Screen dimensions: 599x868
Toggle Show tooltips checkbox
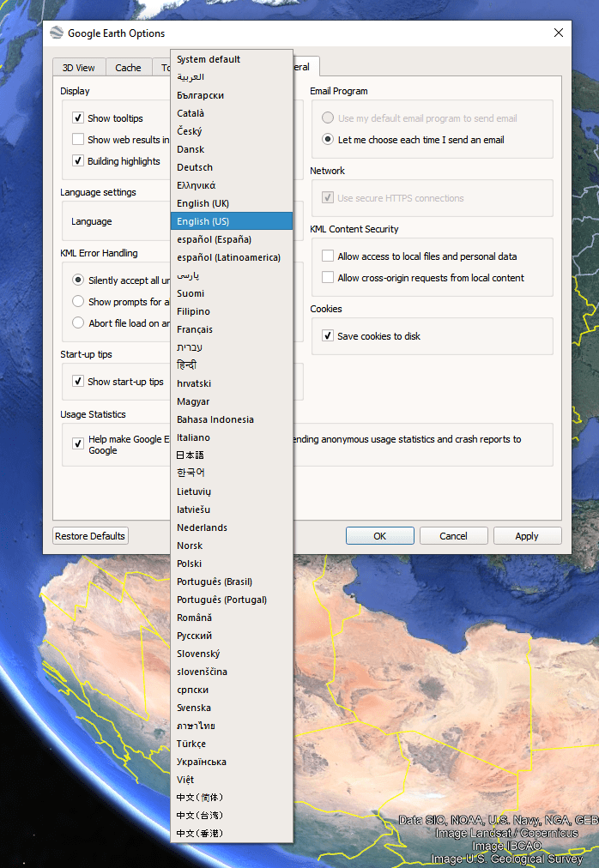coord(78,118)
